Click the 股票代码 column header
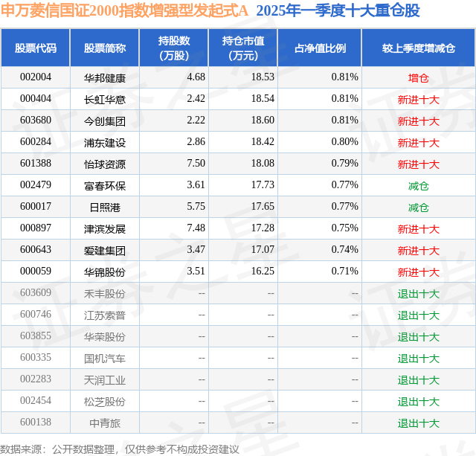 36,48
